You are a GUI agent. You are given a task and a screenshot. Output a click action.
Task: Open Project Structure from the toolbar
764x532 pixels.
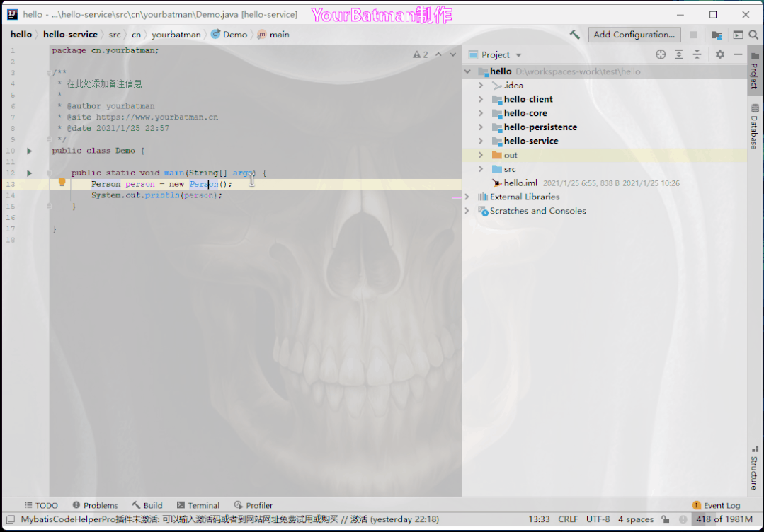pyautogui.click(x=717, y=35)
